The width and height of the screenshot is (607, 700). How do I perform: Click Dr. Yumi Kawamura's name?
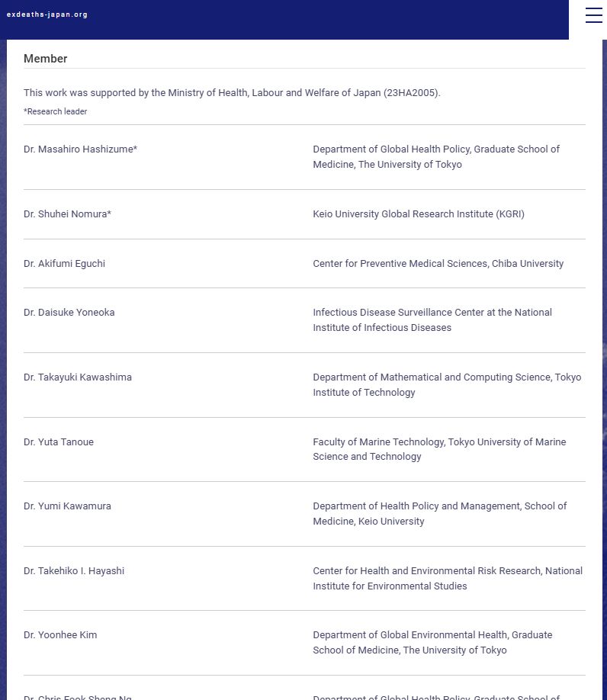pyautogui.click(x=68, y=506)
